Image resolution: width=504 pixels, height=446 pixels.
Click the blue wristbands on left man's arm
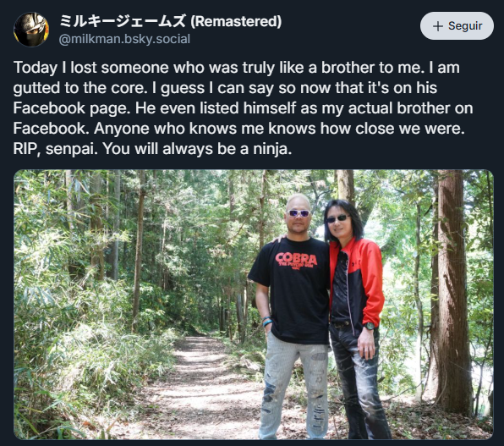pos(266,322)
